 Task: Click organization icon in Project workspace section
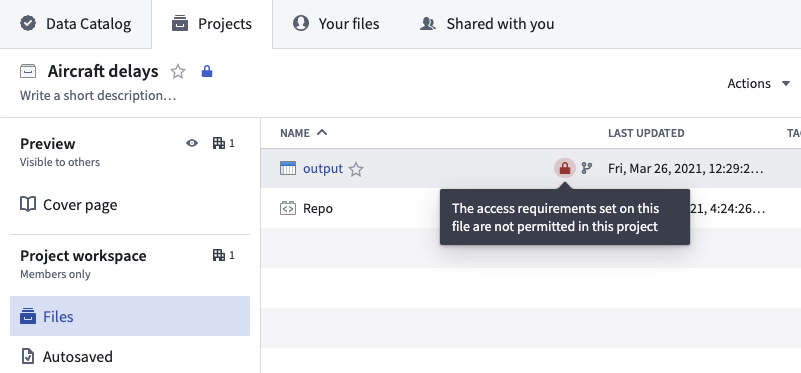(219, 255)
